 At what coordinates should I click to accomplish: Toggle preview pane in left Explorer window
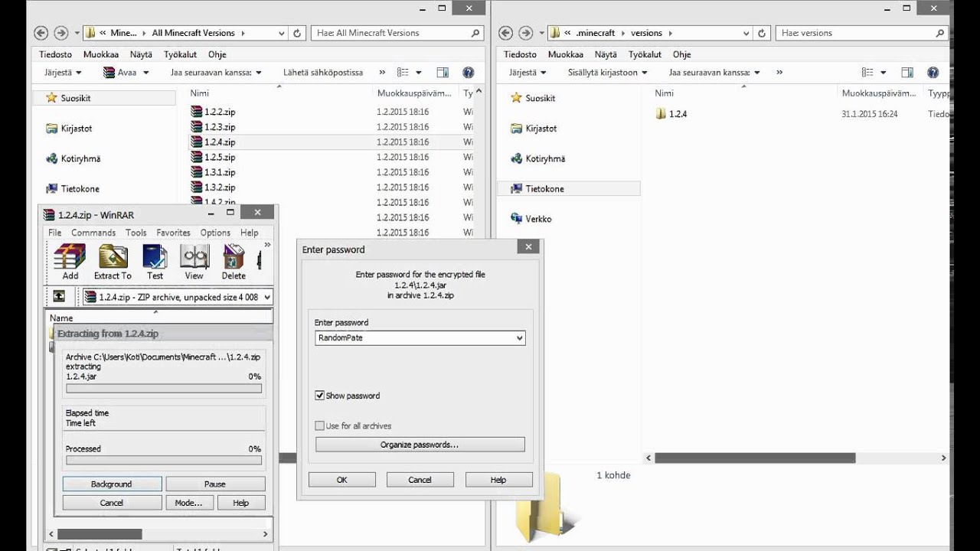click(443, 73)
